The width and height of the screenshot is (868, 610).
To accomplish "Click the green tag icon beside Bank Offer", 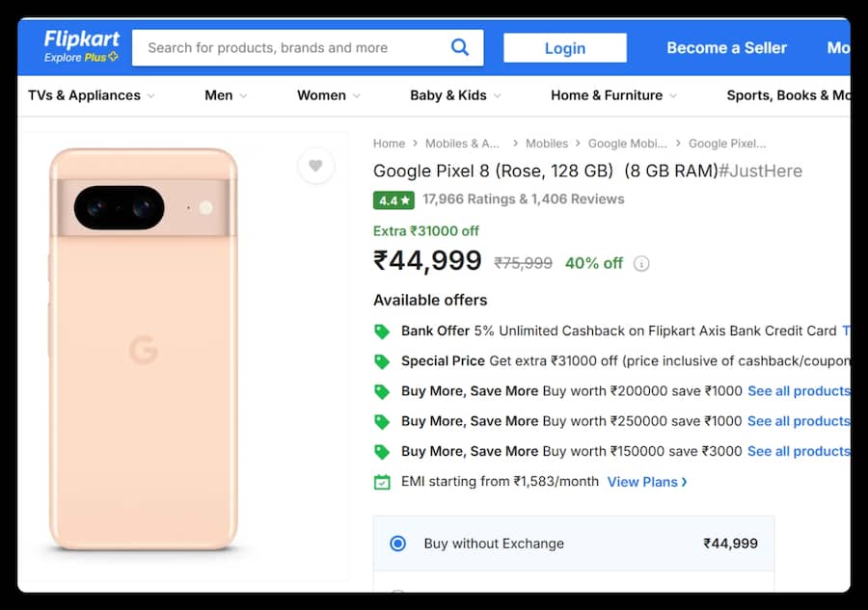I will 382,331.
